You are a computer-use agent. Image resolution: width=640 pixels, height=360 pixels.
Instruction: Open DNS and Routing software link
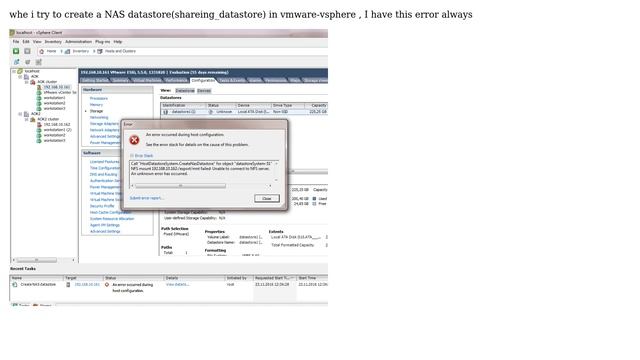click(x=103, y=174)
